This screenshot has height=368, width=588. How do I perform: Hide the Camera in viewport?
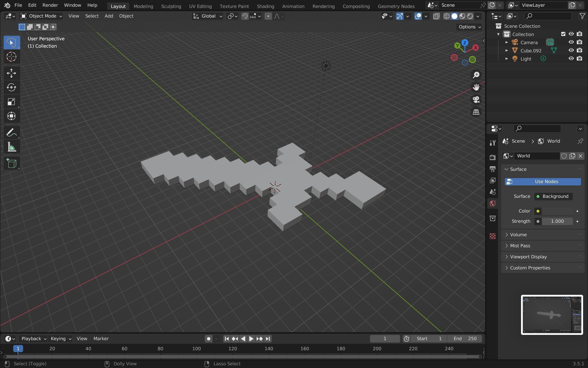coord(571,42)
